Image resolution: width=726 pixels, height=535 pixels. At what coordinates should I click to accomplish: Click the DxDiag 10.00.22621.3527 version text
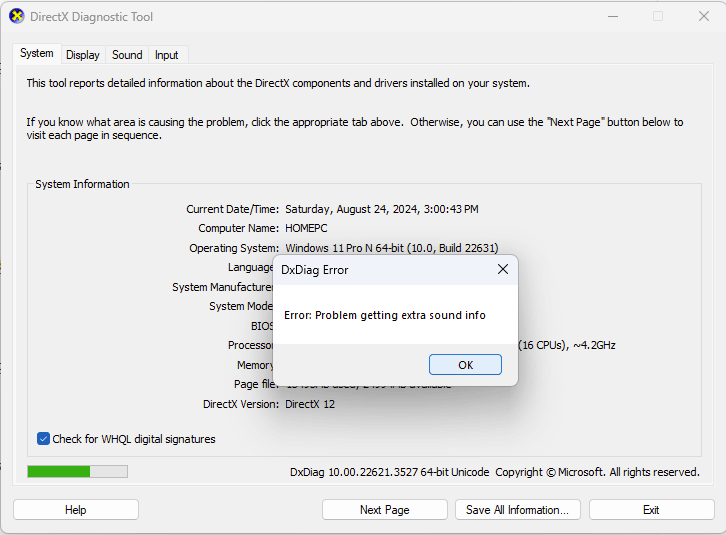pyautogui.click(x=389, y=472)
